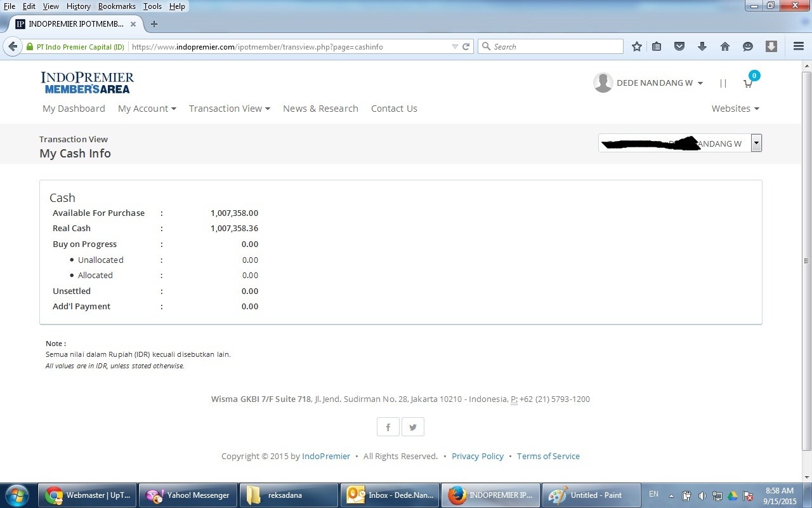Expand the Websites dropdown menu
The height and width of the screenshot is (508, 812).
coord(735,109)
